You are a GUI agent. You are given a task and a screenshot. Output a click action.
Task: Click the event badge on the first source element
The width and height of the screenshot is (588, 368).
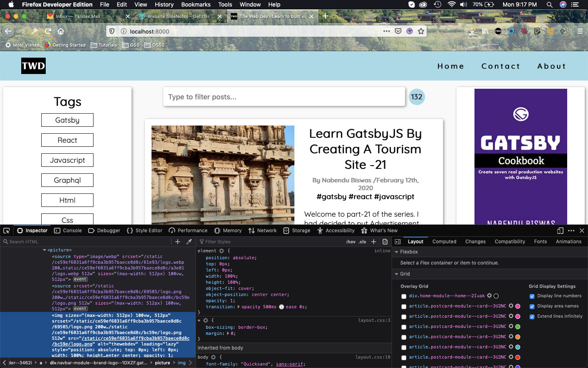(80, 279)
